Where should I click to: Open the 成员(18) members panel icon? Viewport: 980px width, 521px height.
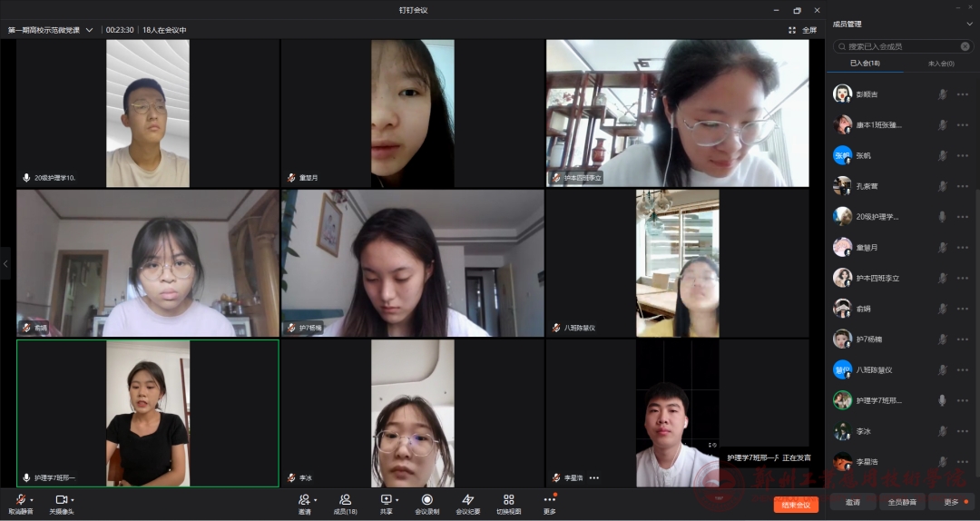345,499
